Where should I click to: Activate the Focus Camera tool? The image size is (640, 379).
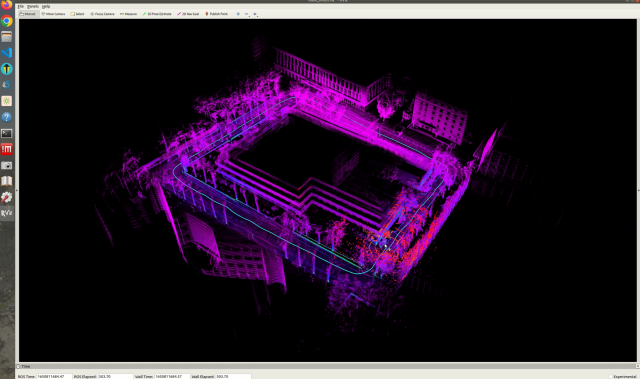(102, 14)
